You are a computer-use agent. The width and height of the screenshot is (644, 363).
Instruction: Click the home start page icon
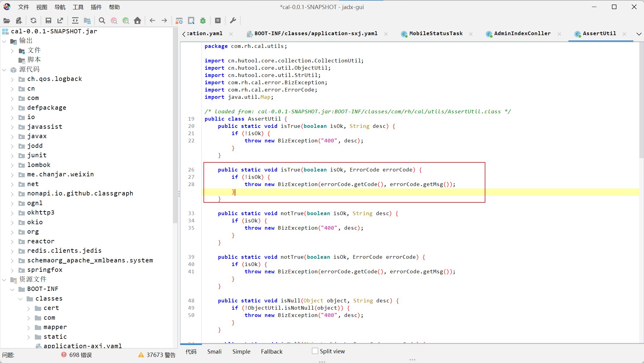tap(137, 21)
